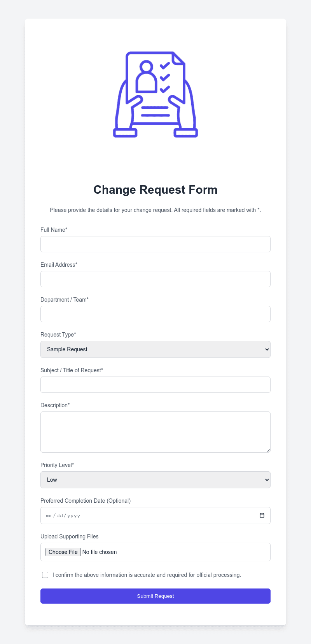Click the Full Name label
Screen dimensions: 311x644
coord(54,229)
